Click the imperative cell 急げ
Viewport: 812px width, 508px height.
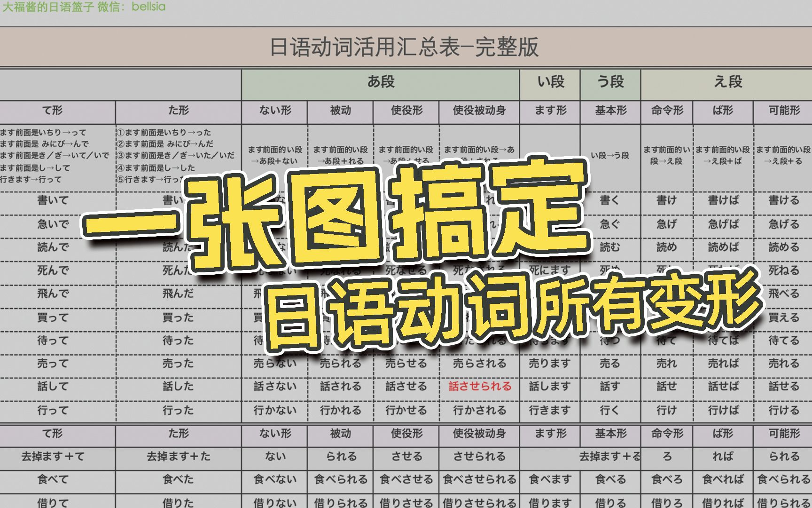click(x=667, y=224)
